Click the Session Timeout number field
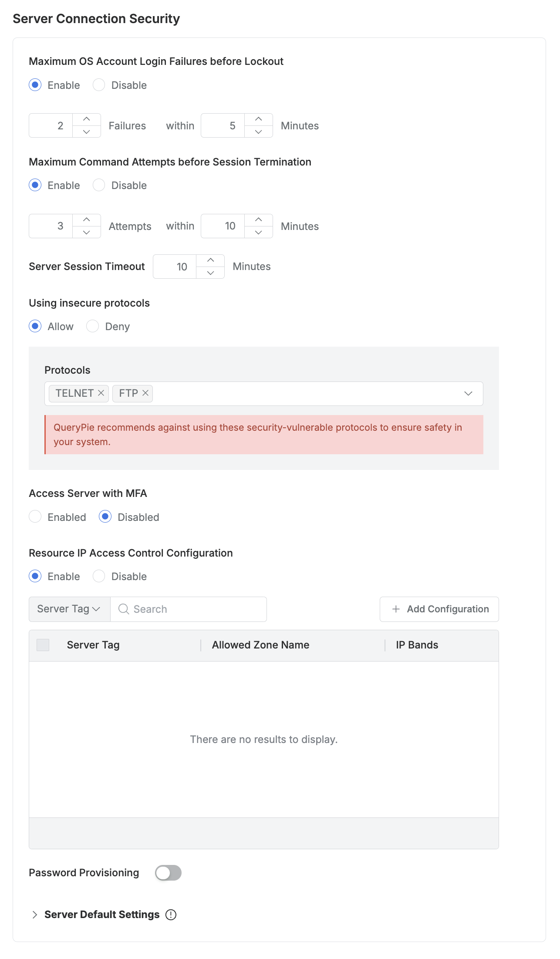This screenshot has width=560, height=959. tap(175, 267)
